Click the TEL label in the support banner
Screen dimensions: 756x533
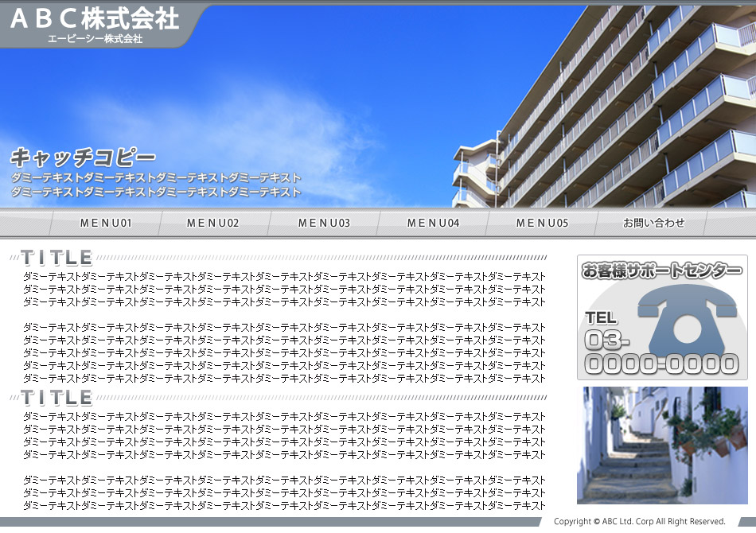point(601,318)
